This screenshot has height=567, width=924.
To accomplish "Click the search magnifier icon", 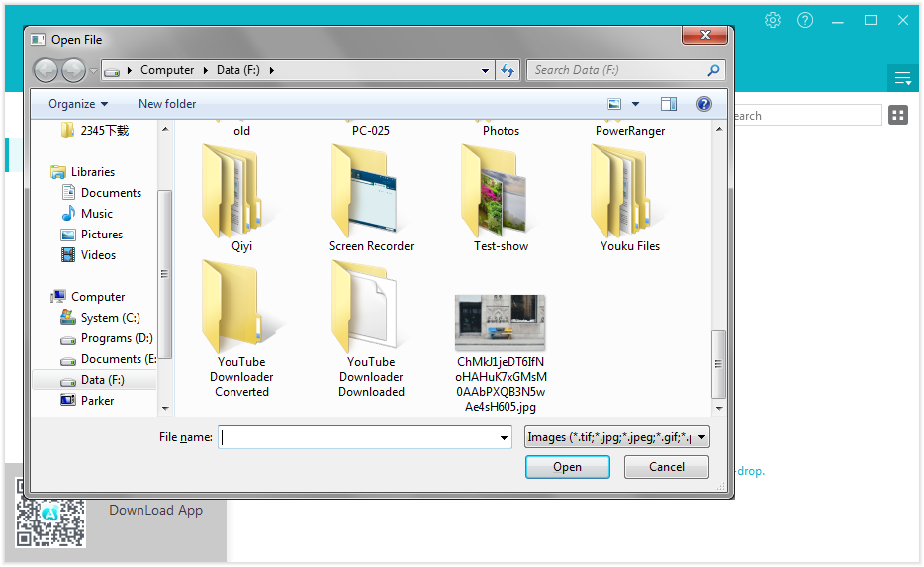I will pos(713,70).
